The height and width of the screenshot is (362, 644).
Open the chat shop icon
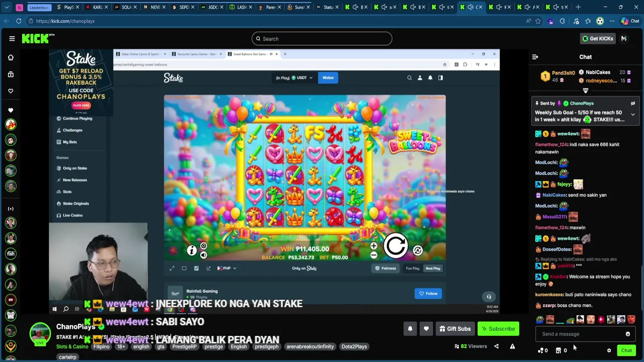tap(561, 350)
